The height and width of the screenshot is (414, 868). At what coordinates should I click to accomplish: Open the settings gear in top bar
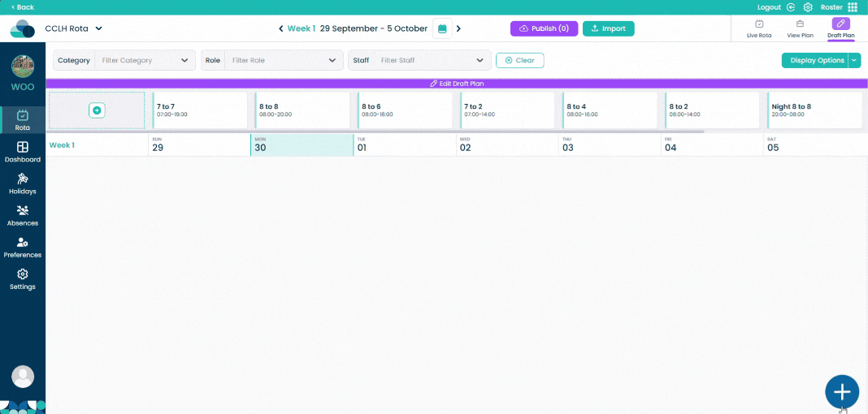[808, 7]
